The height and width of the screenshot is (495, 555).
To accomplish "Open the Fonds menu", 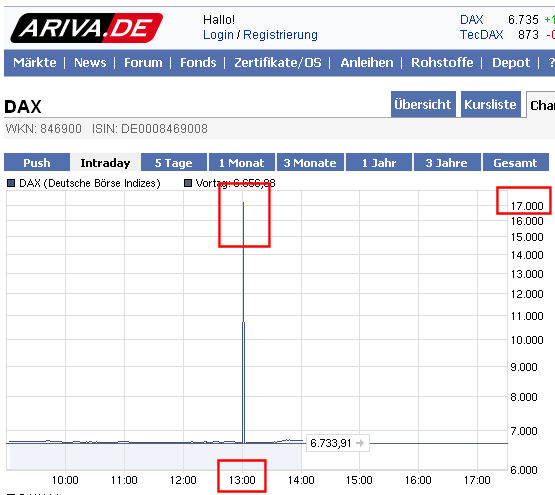I will (198, 63).
